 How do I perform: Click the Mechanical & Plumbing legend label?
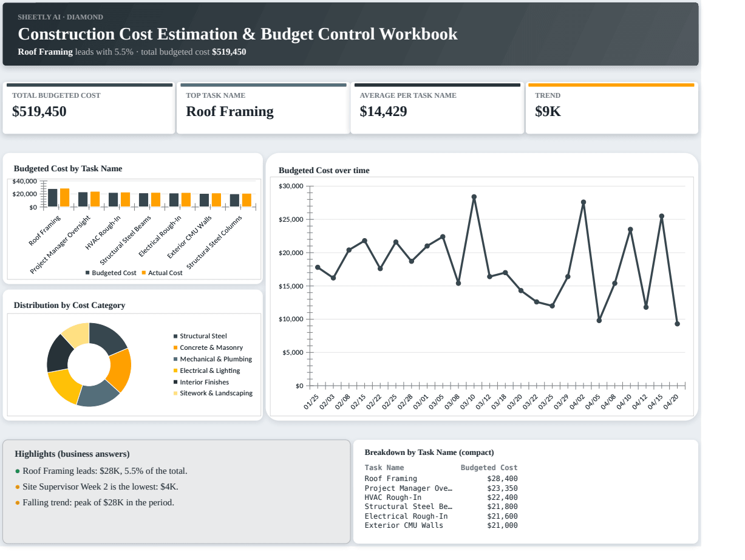(x=216, y=359)
